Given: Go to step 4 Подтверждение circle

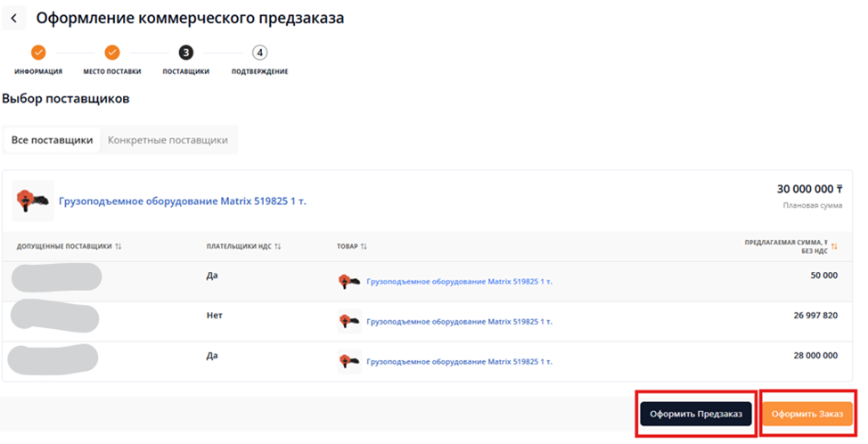Looking at the screenshot, I should pyautogui.click(x=259, y=53).
